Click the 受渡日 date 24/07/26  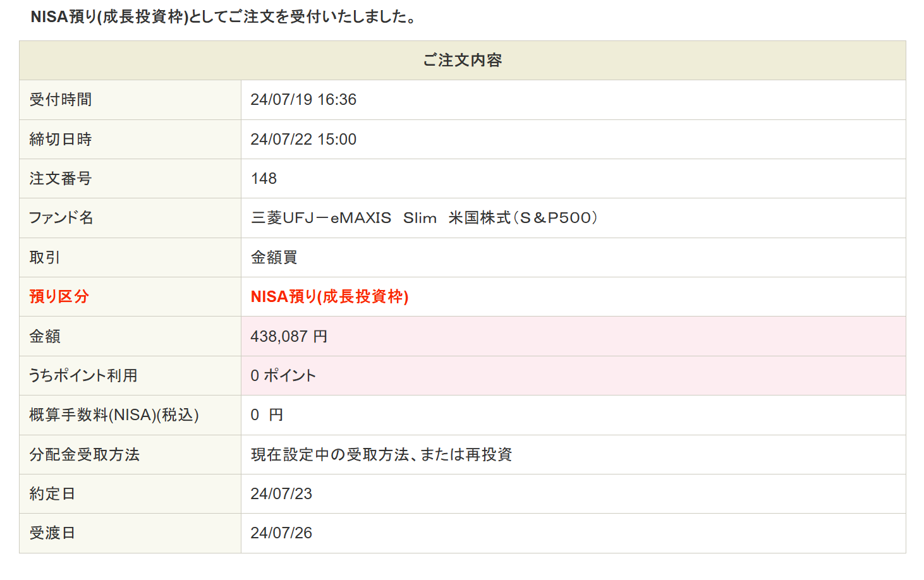[x=281, y=533]
